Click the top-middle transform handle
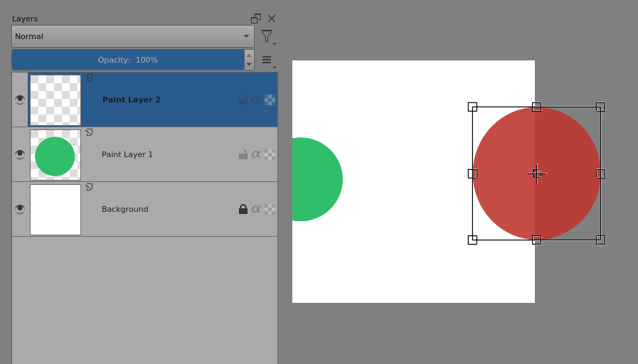This screenshot has width=638, height=364. (x=537, y=107)
